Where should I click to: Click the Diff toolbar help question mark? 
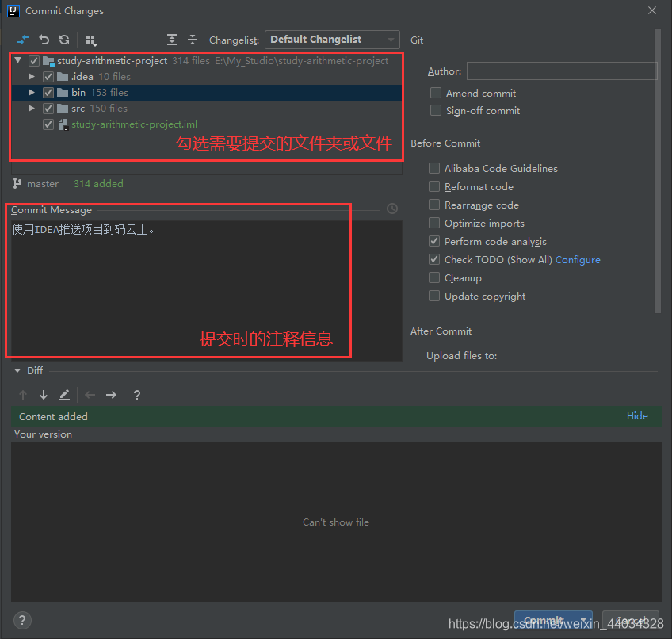tap(137, 395)
